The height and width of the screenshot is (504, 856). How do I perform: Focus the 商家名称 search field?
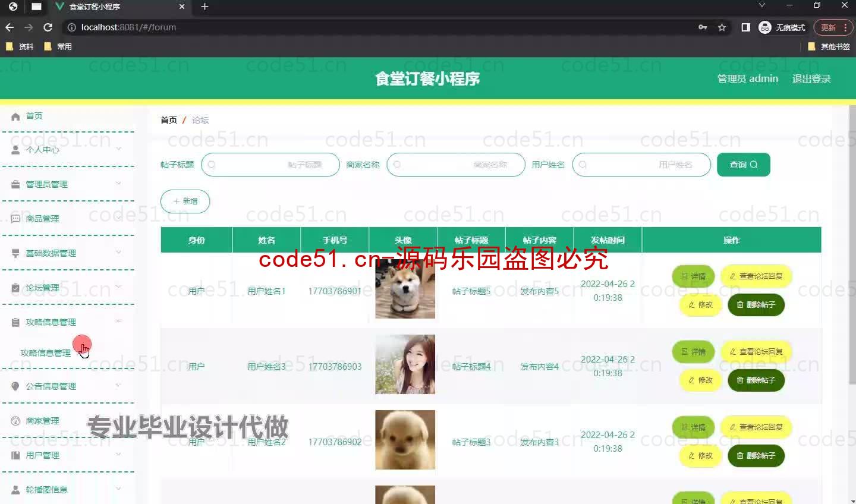[x=456, y=165]
